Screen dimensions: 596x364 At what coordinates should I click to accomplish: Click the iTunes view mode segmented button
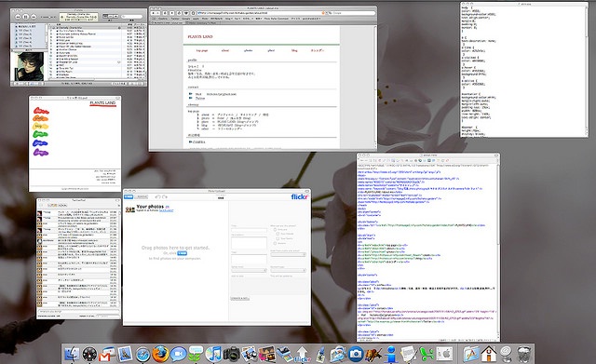[110, 17]
